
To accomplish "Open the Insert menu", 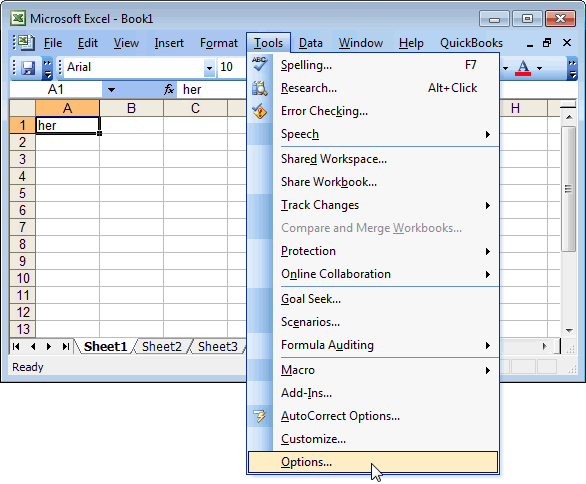I will (x=169, y=43).
